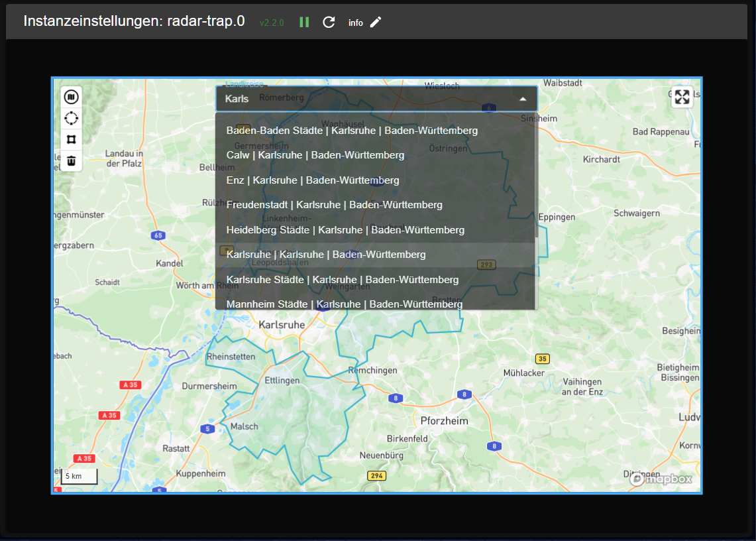
Task: Choose 'Enz | Karlsruhe | Baden-Württemberg'
Action: click(375, 180)
